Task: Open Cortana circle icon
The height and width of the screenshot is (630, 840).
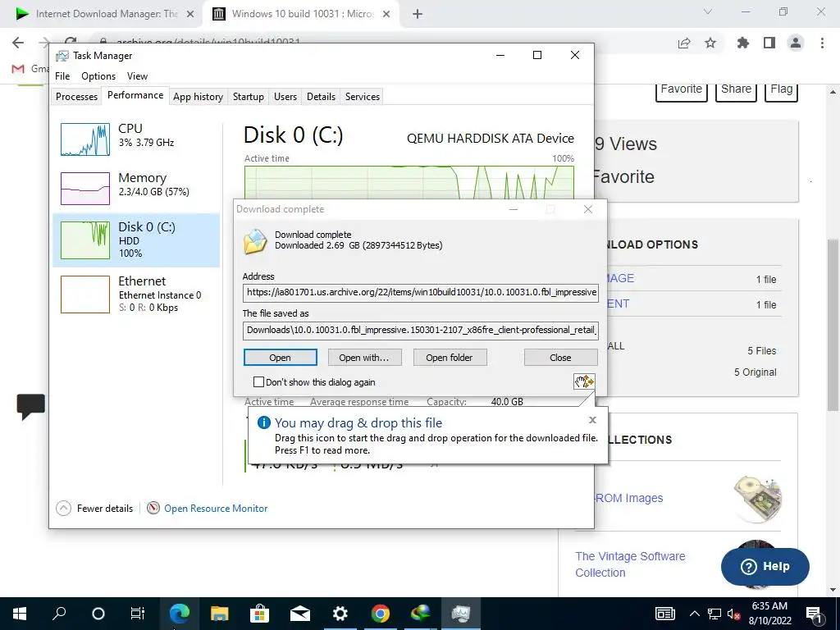Action: pyautogui.click(x=98, y=614)
